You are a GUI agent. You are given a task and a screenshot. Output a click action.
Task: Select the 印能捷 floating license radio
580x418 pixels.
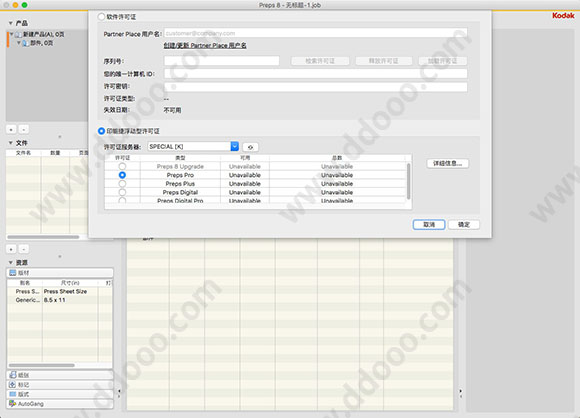101,131
